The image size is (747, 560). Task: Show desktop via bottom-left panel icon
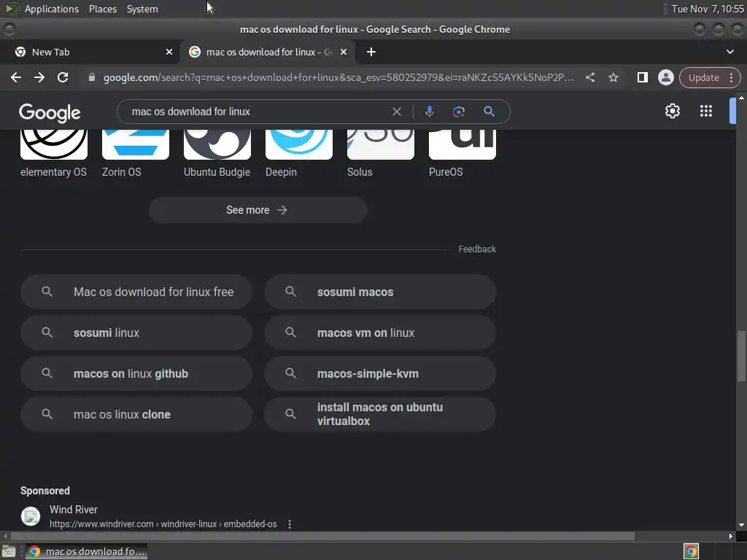[9, 551]
